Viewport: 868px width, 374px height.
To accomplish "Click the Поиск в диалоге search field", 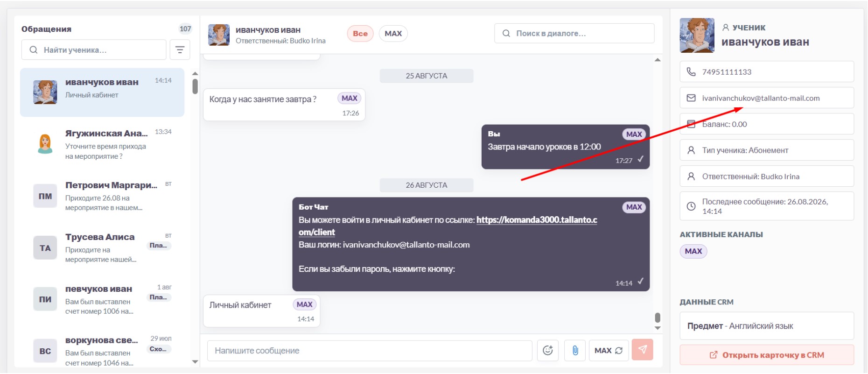I will coord(574,34).
